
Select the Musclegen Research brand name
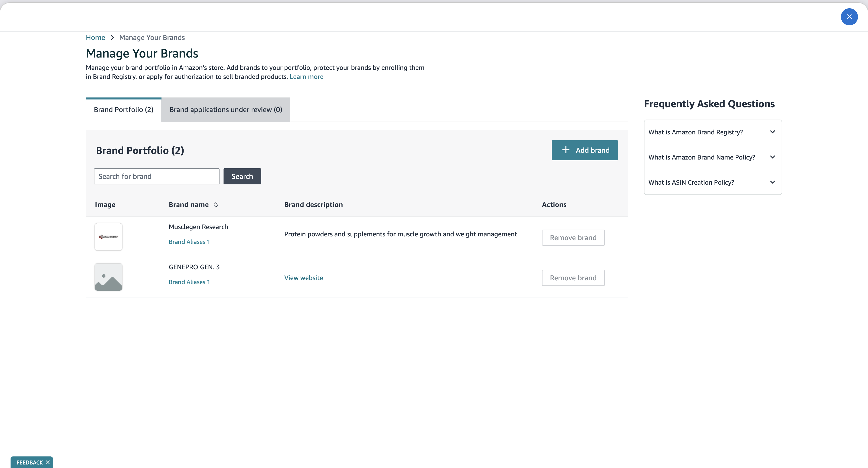coord(198,227)
